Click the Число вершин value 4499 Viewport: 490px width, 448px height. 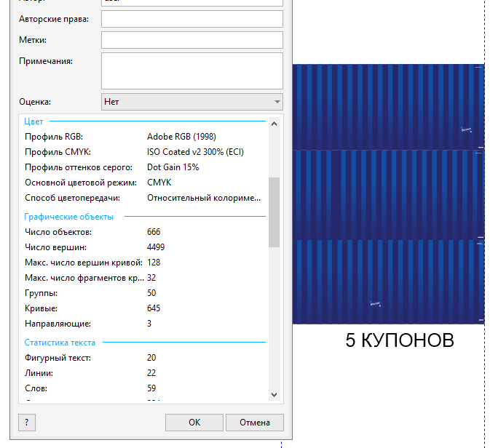pyautogui.click(x=156, y=247)
